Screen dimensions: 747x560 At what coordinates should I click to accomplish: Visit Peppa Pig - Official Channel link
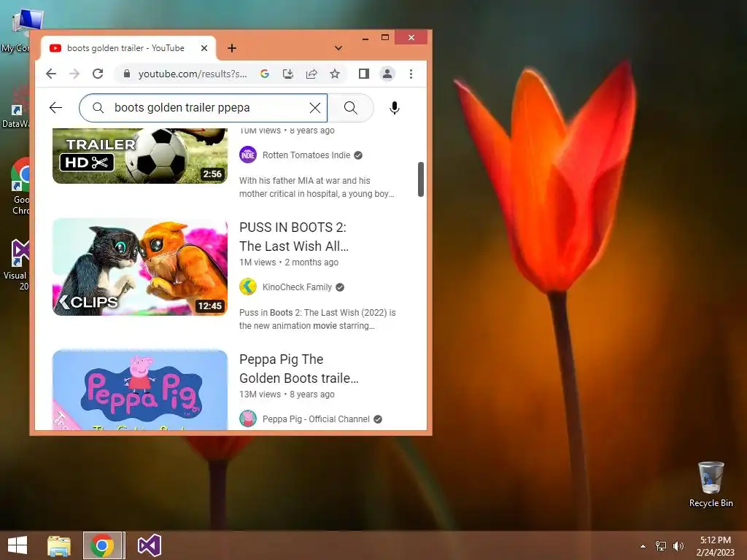coord(316,419)
